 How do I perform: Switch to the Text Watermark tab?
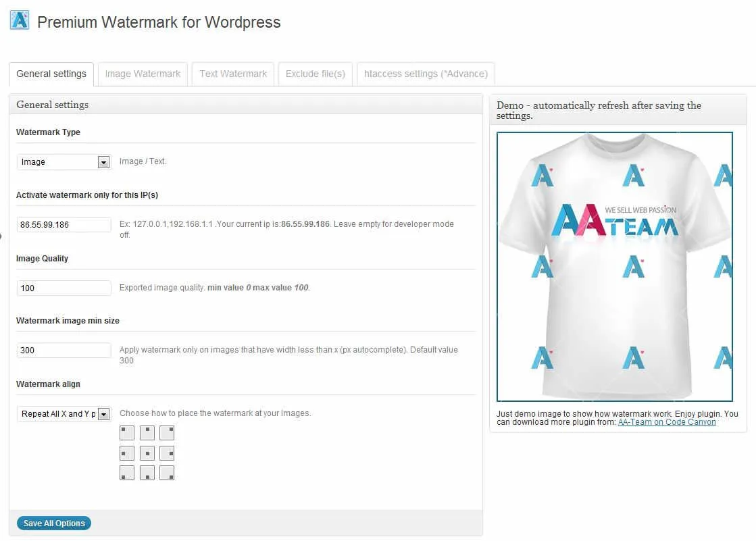(233, 74)
